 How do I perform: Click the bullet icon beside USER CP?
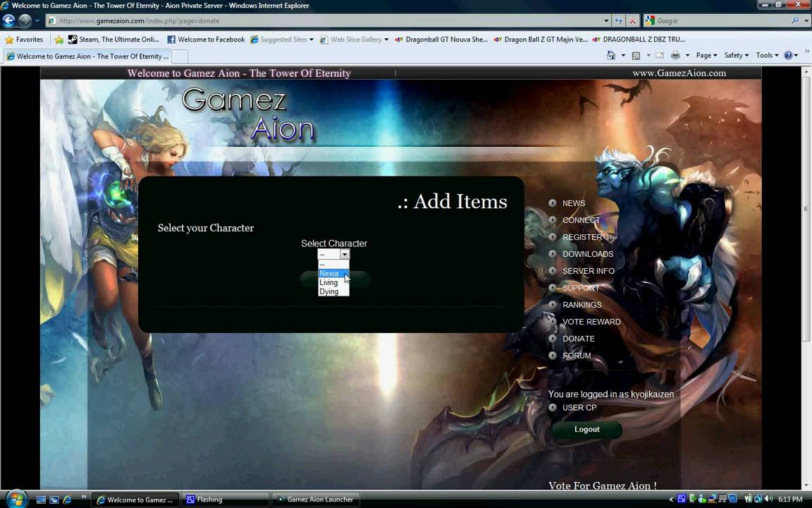point(553,407)
